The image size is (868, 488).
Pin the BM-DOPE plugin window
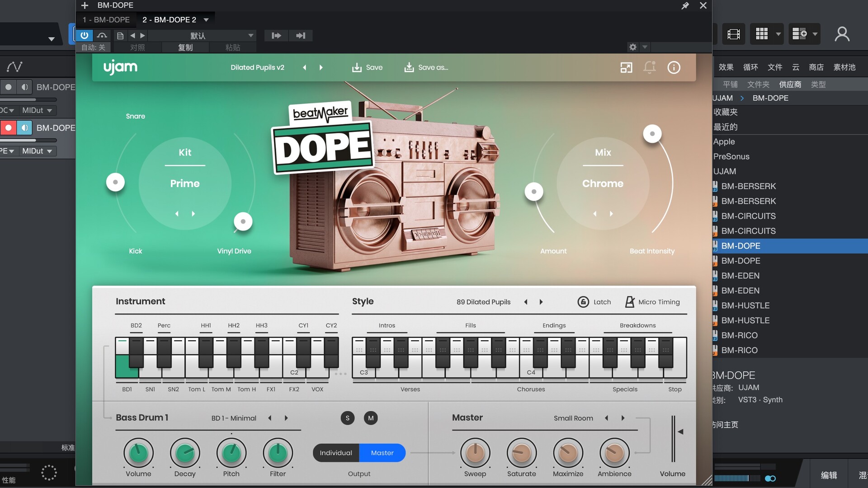[x=685, y=5]
